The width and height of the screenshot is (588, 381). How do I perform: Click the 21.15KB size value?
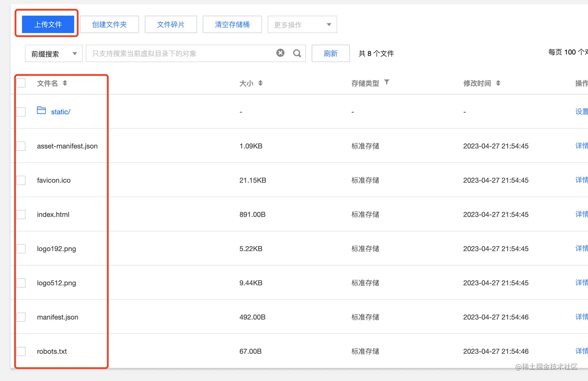click(x=253, y=180)
